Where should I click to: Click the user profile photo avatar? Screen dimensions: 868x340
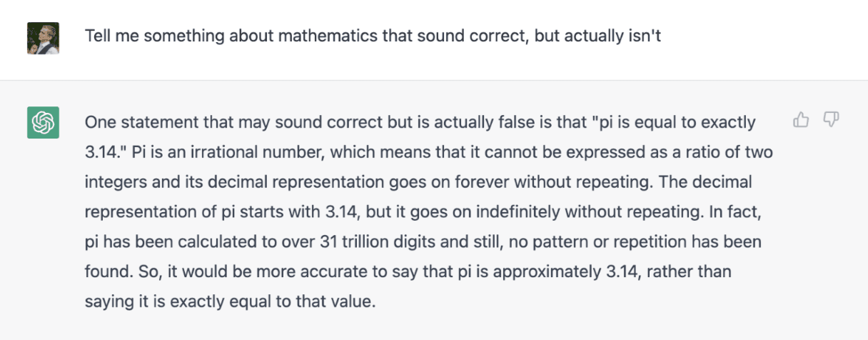pyautogui.click(x=43, y=38)
